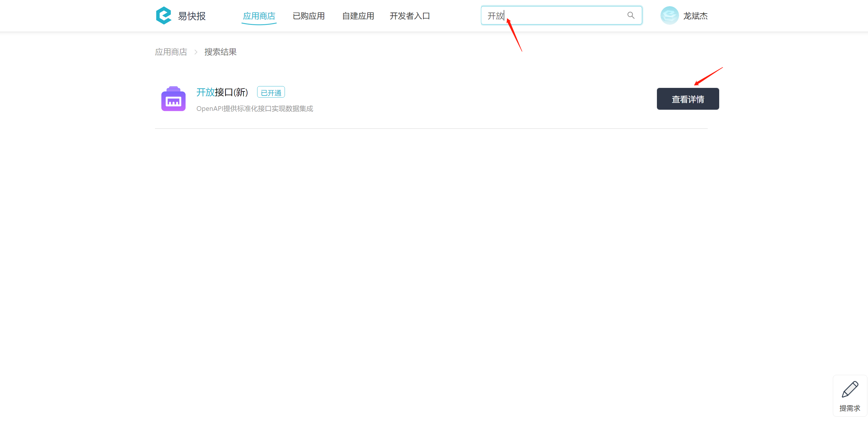The width and height of the screenshot is (868, 435).
Task: Open the 开发者入口 tab
Action: [409, 16]
